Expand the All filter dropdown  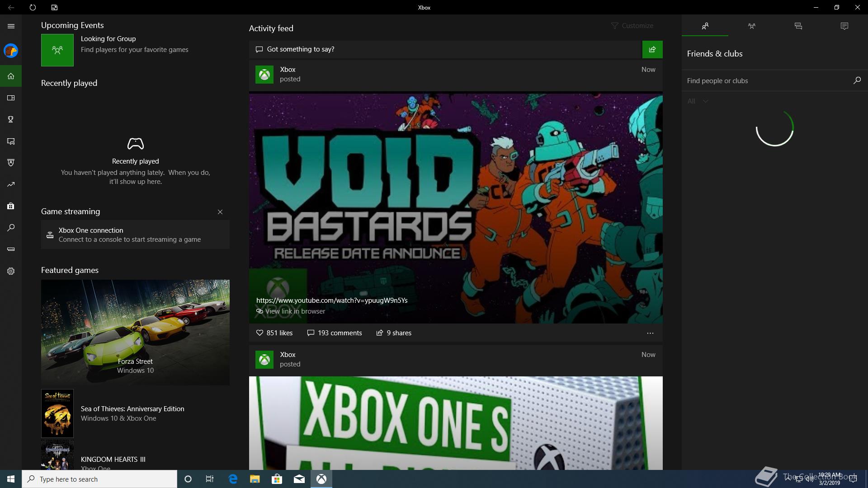pyautogui.click(x=698, y=101)
